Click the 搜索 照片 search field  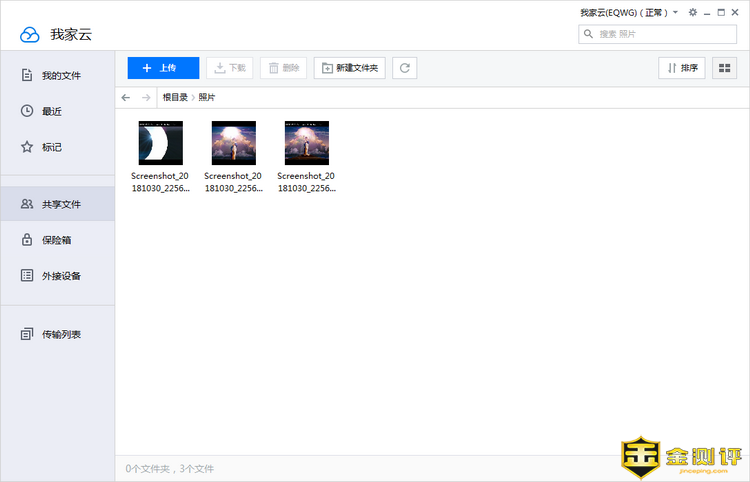[x=660, y=34]
